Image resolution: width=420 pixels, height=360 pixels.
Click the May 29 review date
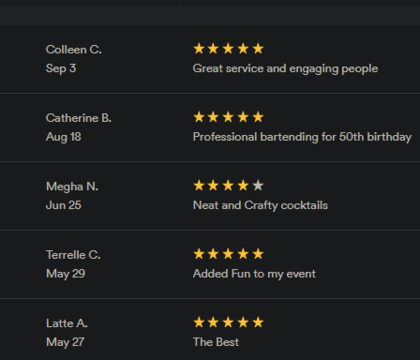click(66, 274)
